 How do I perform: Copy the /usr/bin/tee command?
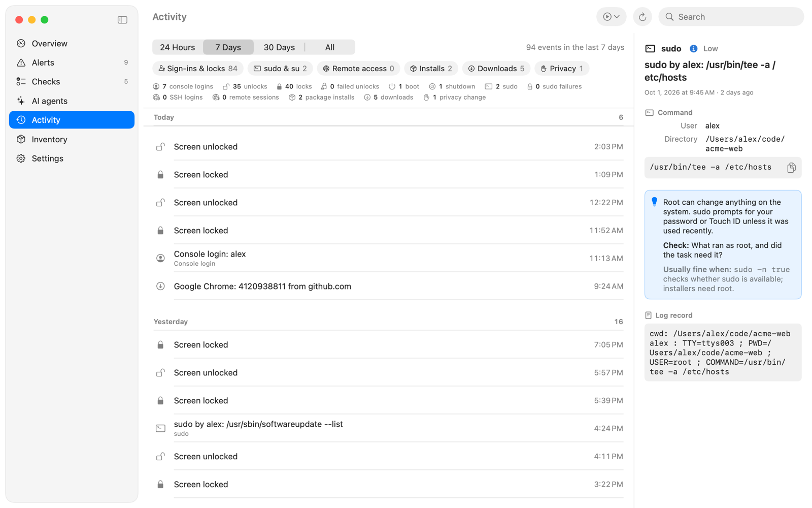point(791,168)
